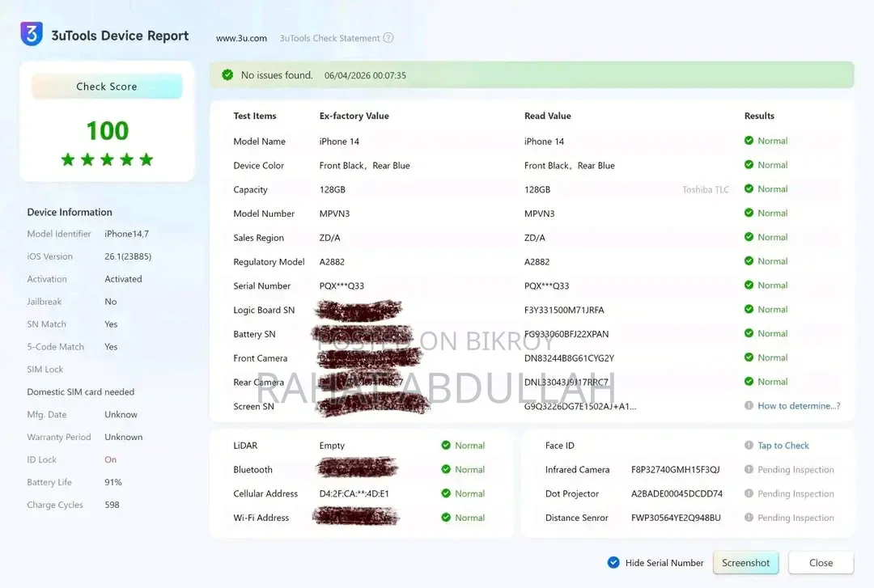Click Battery Life value 91%
Image resolution: width=874 pixels, height=588 pixels.
[x=113, y=482]
